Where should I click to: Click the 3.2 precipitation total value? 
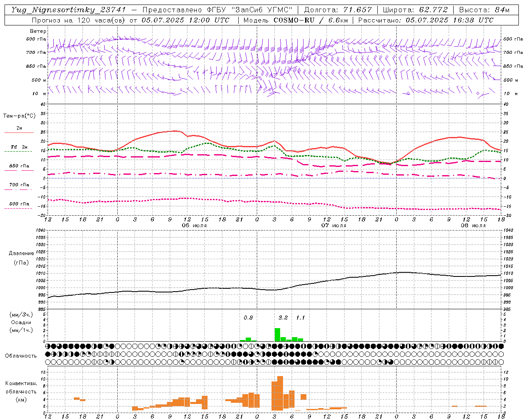(x=283, y=318)
